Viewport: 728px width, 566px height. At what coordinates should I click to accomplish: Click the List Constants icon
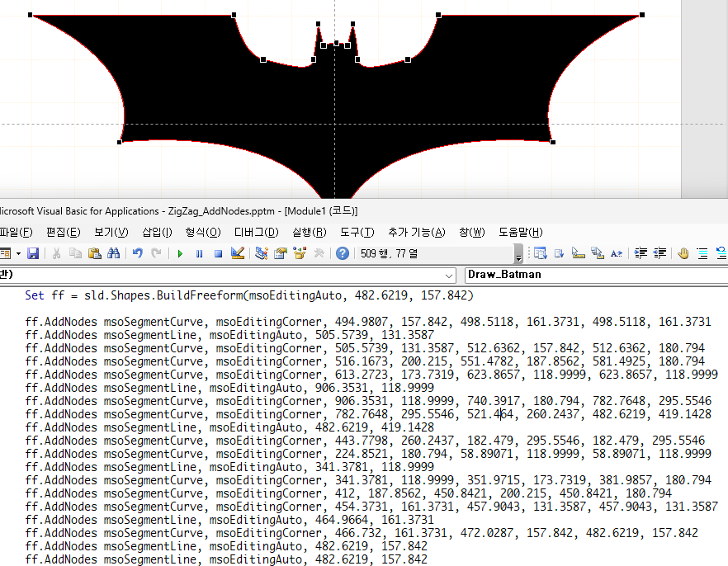559,253
